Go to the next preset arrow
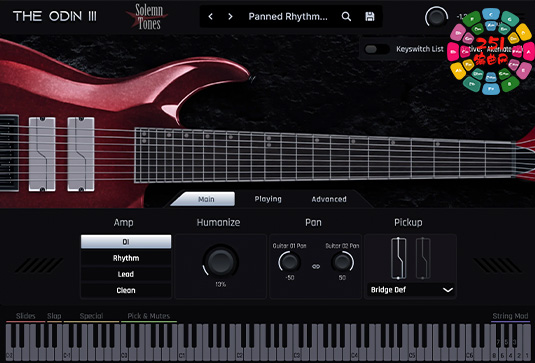This screenshot has height=363, width=535. (230, 16)
